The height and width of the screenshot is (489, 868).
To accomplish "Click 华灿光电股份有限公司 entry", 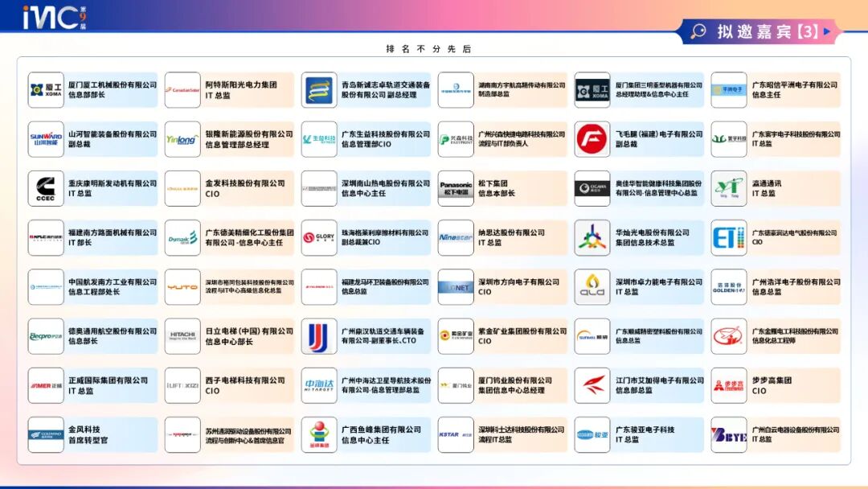I will click(652, 237).
